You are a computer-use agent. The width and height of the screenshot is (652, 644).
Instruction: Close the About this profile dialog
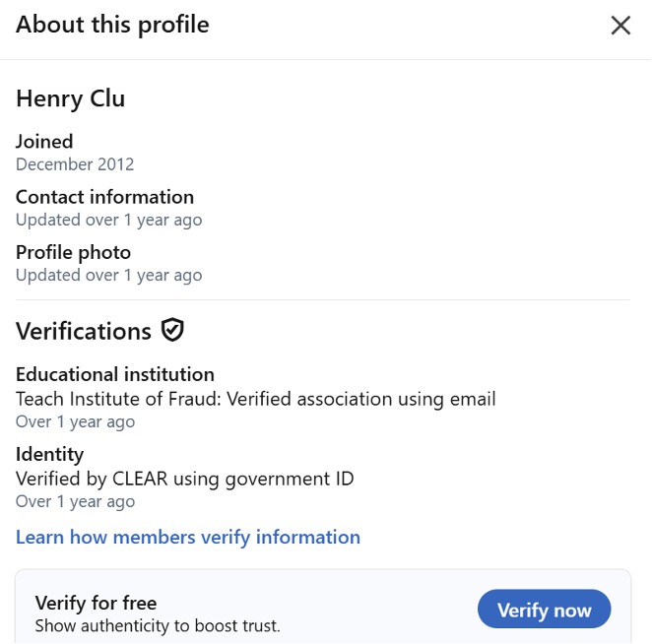tap(620, 26)
